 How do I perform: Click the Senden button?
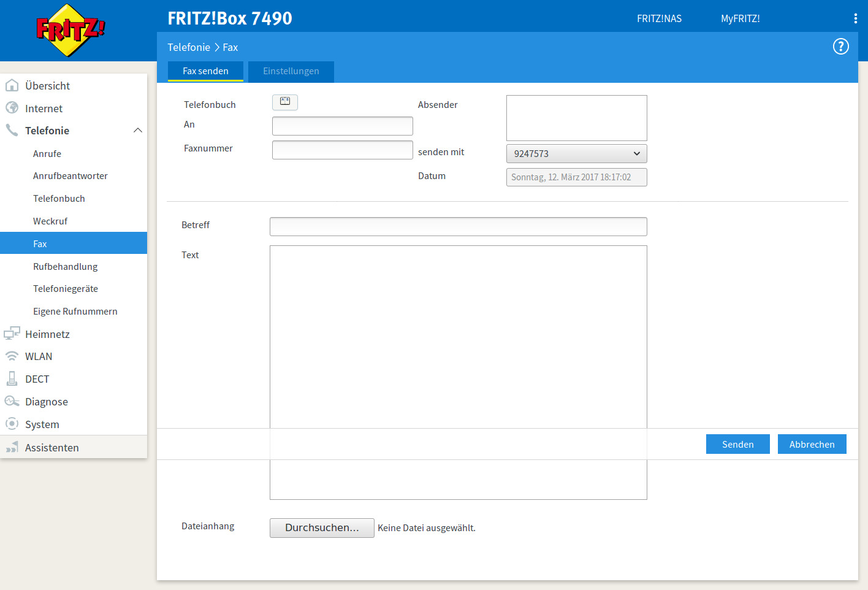click(738, 444)
